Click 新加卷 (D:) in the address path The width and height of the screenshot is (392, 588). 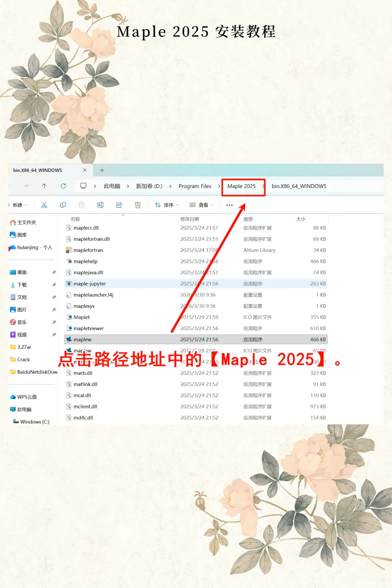149,186
